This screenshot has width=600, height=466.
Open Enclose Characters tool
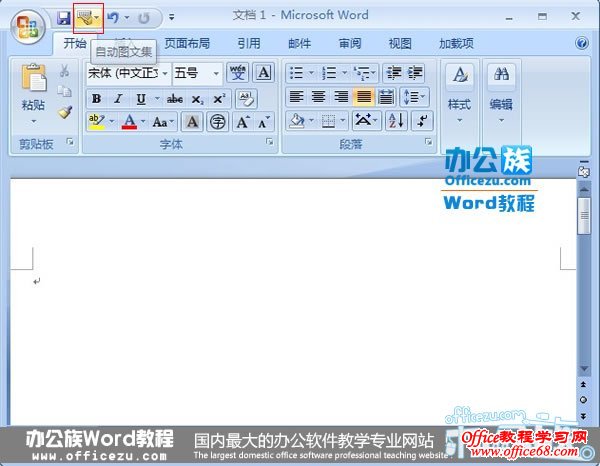click(218, 122)
